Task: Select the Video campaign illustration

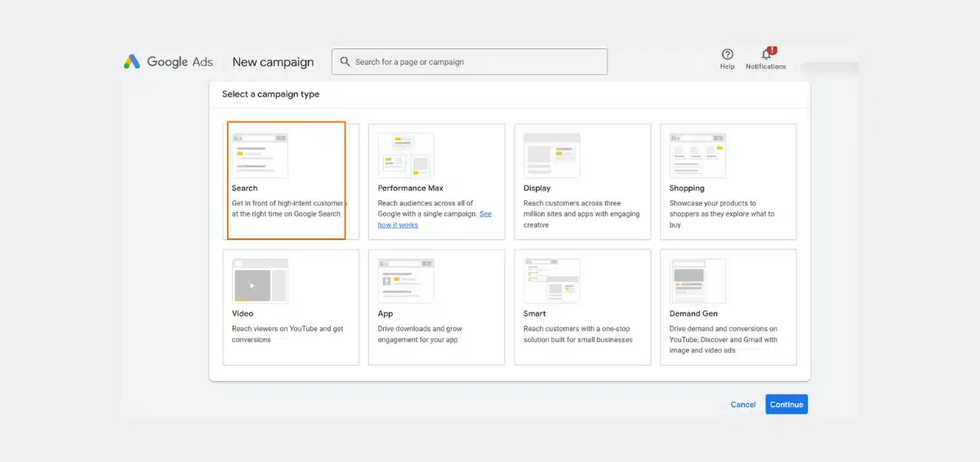Action: click(x=260, y=281)
